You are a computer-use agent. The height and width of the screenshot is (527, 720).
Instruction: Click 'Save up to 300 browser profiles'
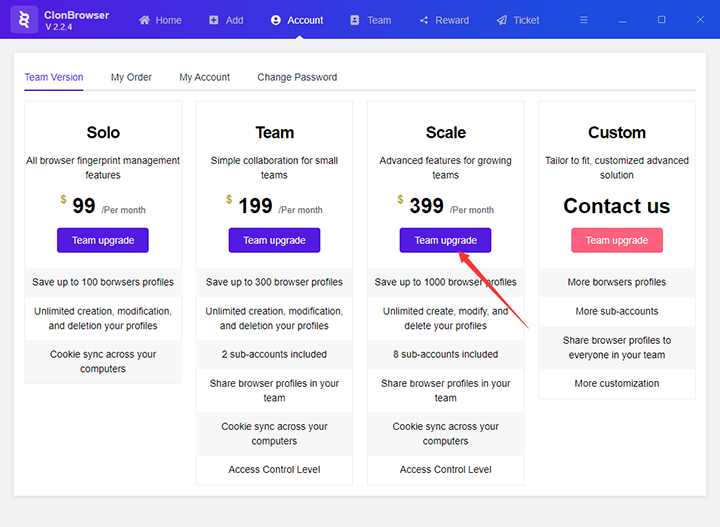[274, 282]
